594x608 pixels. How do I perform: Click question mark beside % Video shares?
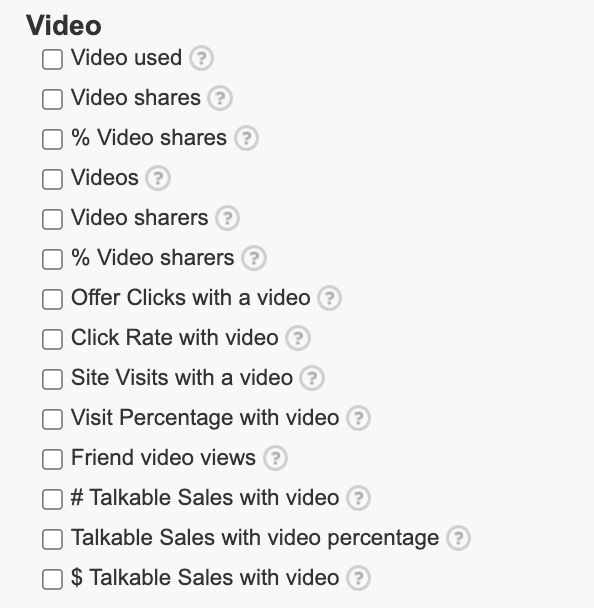coord(246,138)
